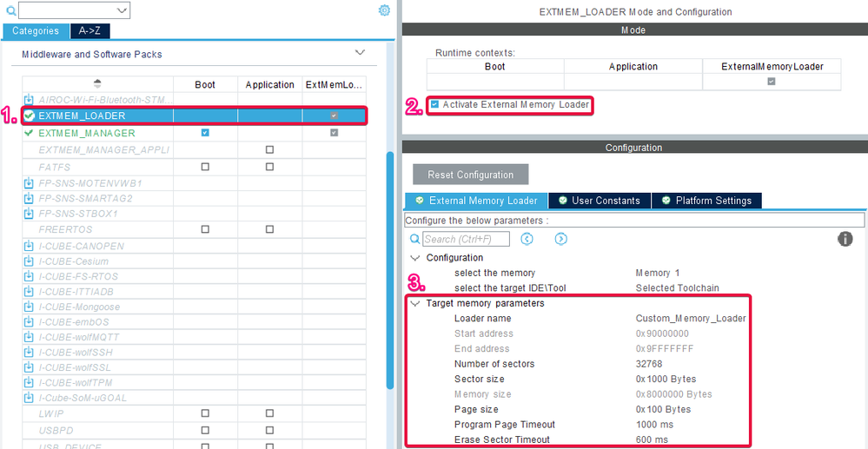Click the vertical scrollbar of the categories list
Image resolution: width=868 pixels, height=449 pixels.
pos(390,270)
